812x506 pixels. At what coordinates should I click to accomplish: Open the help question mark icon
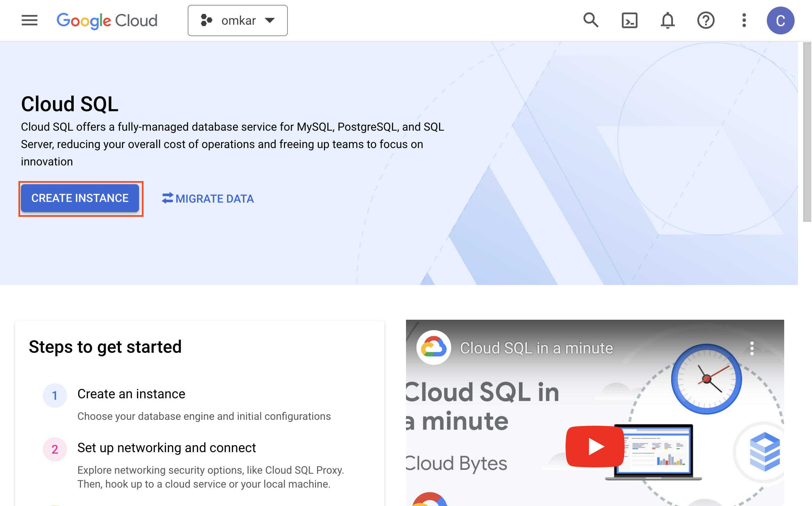click(x=706, y=21)
